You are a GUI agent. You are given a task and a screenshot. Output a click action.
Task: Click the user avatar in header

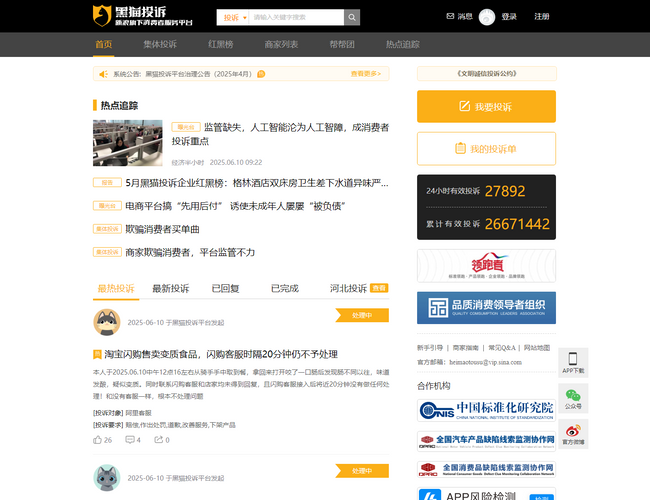click(x=487, y=17)
